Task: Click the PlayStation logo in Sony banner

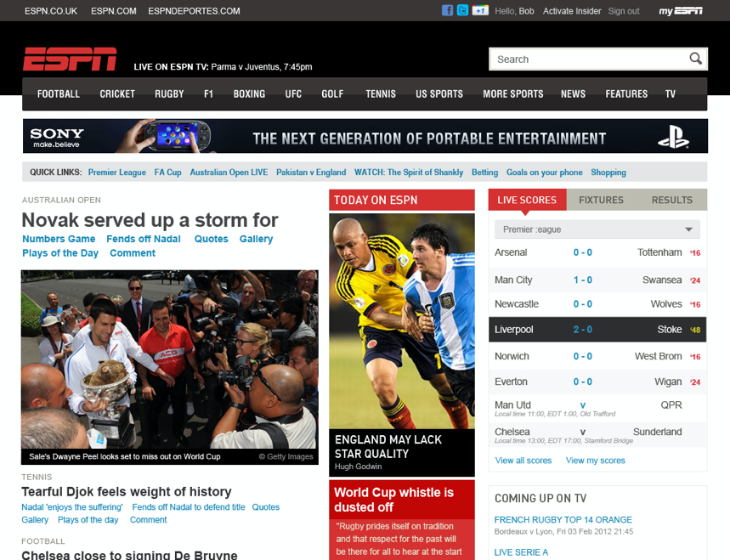Action: [673, 138]
